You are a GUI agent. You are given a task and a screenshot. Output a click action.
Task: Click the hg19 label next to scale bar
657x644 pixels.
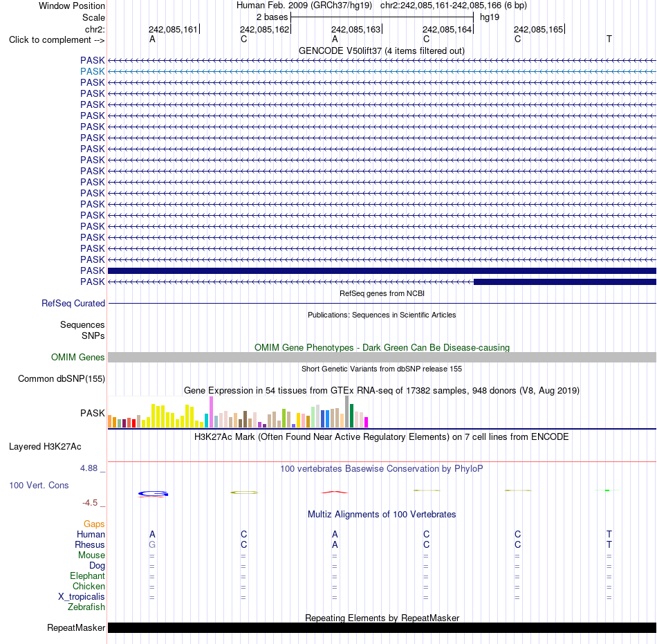click(490, 17)
